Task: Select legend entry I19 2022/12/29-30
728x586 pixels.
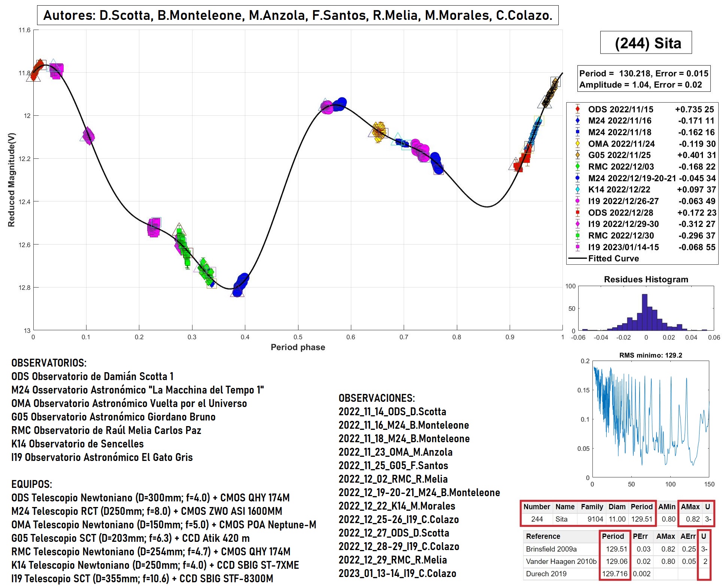Action: tap(642, 224)
